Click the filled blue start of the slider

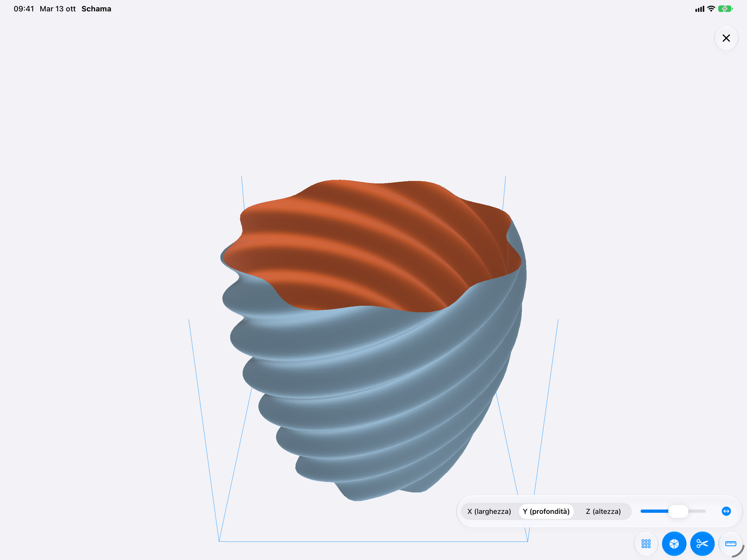click(x=654, y=511)
